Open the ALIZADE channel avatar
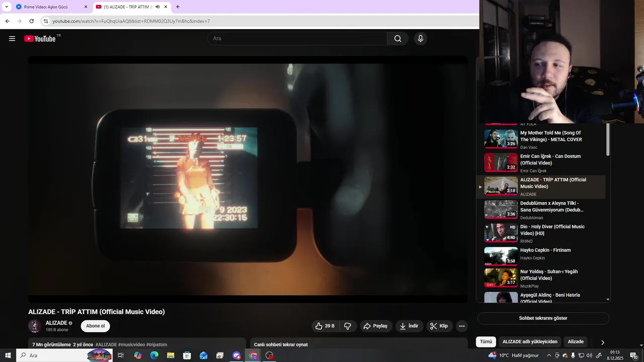644x362 pixels. tap(35, 326)
